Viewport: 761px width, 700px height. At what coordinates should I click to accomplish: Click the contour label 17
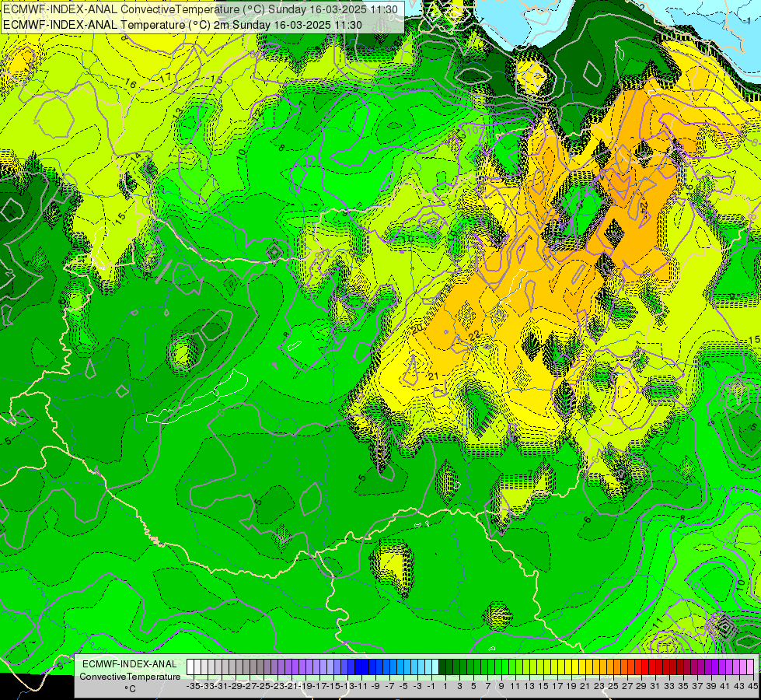click(x=165, y=77)
